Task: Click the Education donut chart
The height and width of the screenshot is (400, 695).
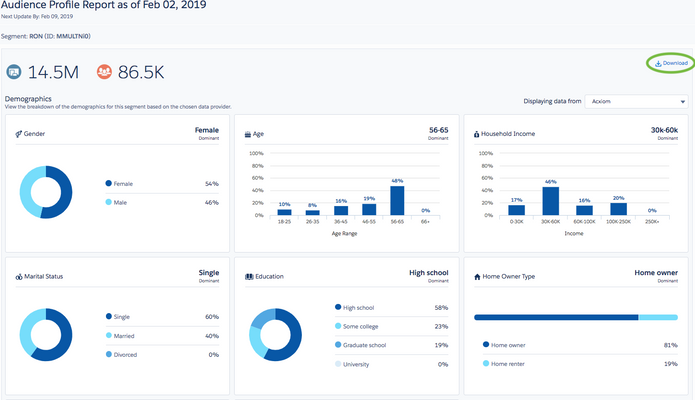Action: point(275,335)
